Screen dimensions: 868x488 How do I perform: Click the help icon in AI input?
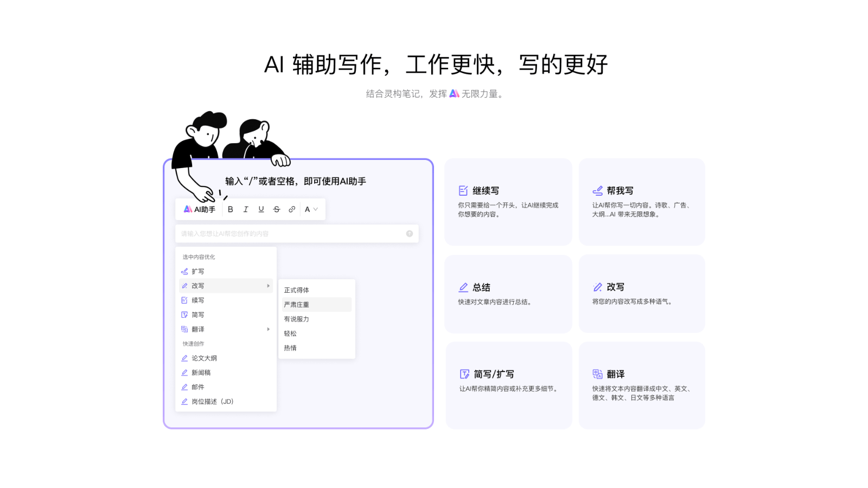pos(410,234)
